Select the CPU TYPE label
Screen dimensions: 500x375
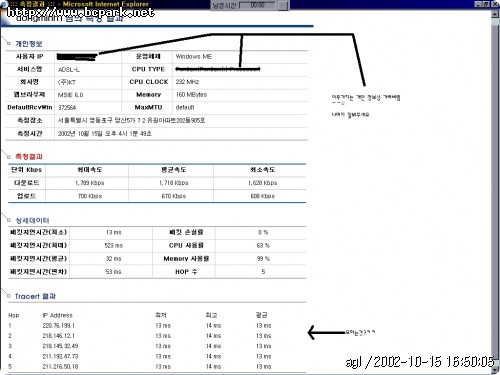148,69
